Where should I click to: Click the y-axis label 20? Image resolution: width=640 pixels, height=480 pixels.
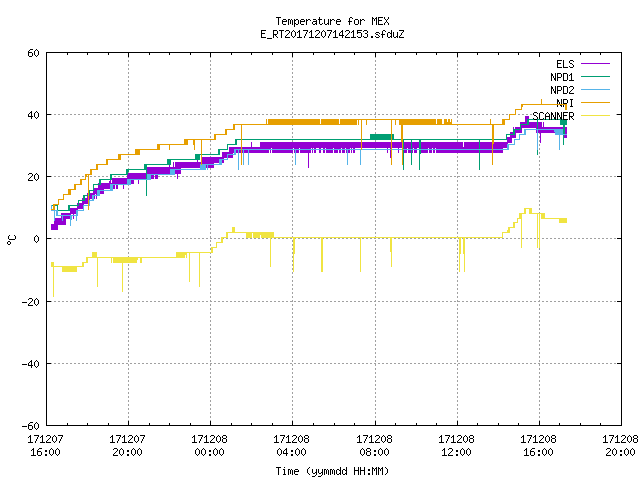pos(33,177)
